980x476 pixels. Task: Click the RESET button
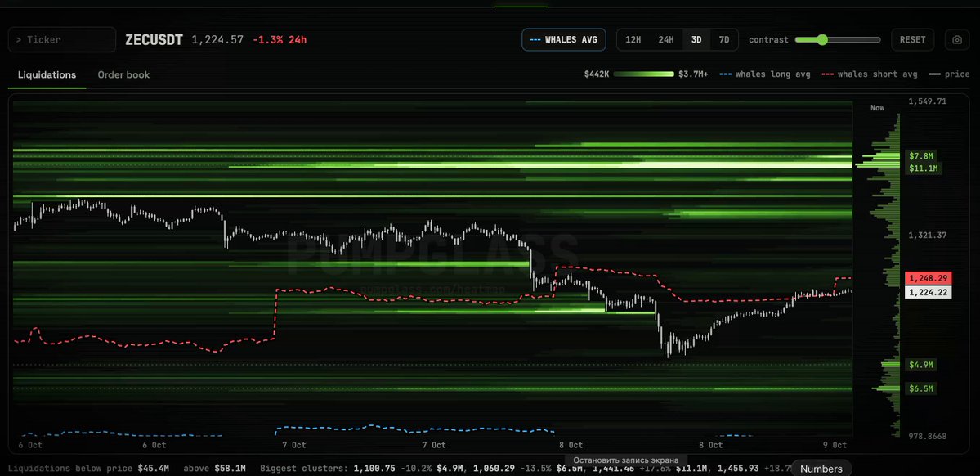tap(912, 39)
